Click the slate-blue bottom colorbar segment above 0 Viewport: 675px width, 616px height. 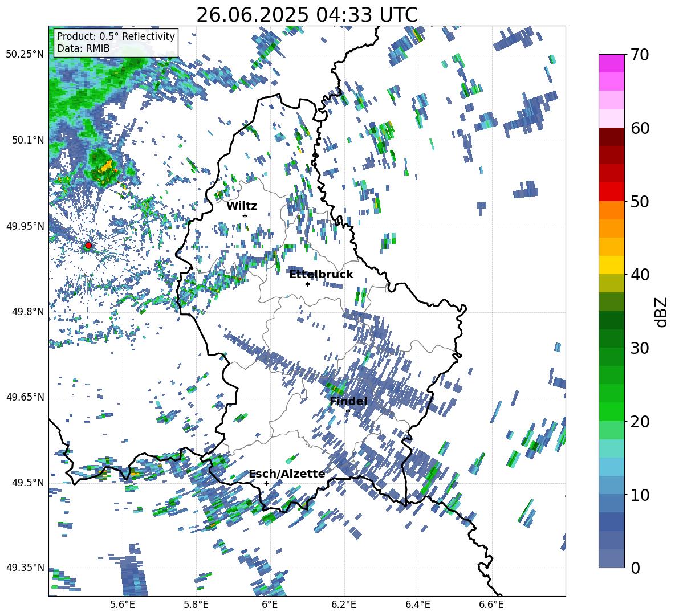click(611, 558)
